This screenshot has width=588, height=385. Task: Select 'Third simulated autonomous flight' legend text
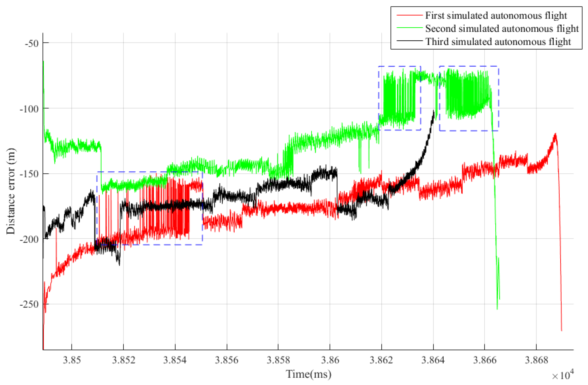(x=498, y=41)
